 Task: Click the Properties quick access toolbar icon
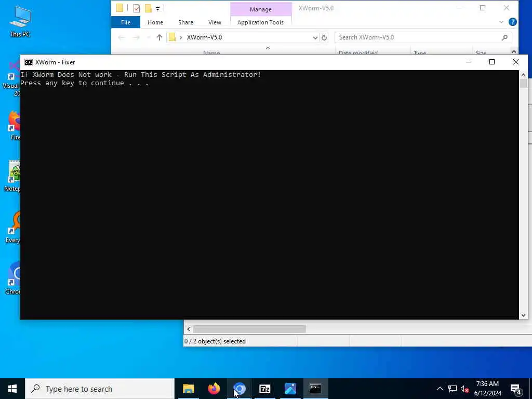137,8
